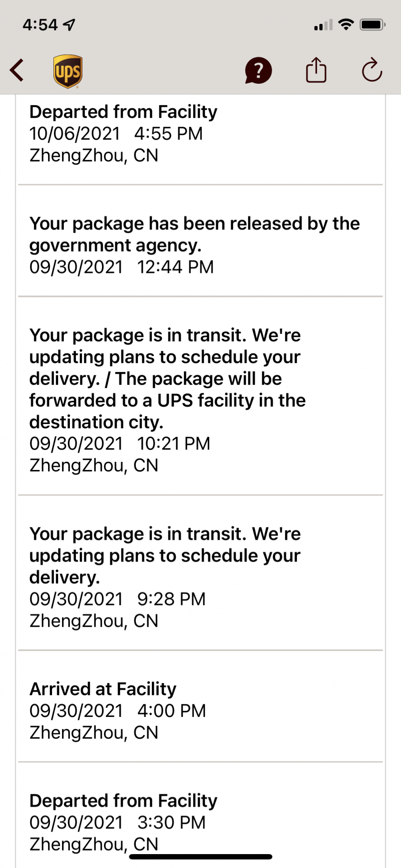401x868 pixels.
Task: Select the Departed from Facility 10/06/2021 entry
Action: pyautogui.click(x=200, y=139)
